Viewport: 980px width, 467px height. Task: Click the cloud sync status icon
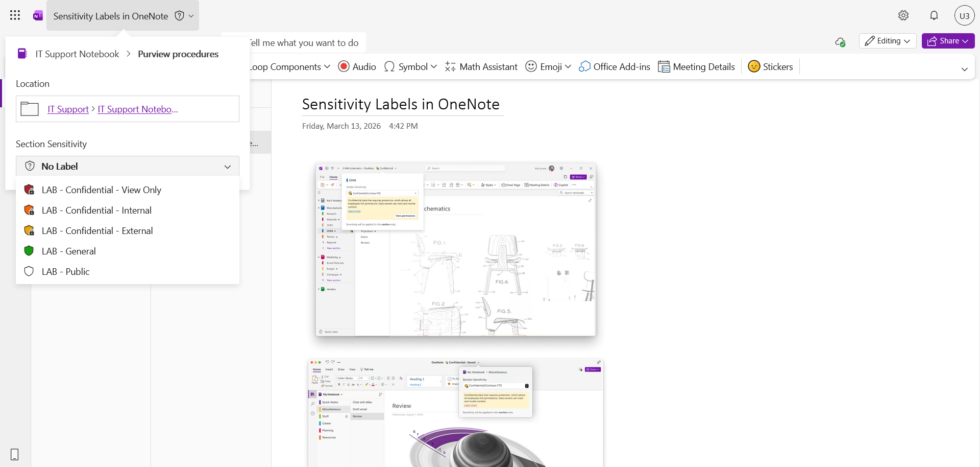click(840, 42)
